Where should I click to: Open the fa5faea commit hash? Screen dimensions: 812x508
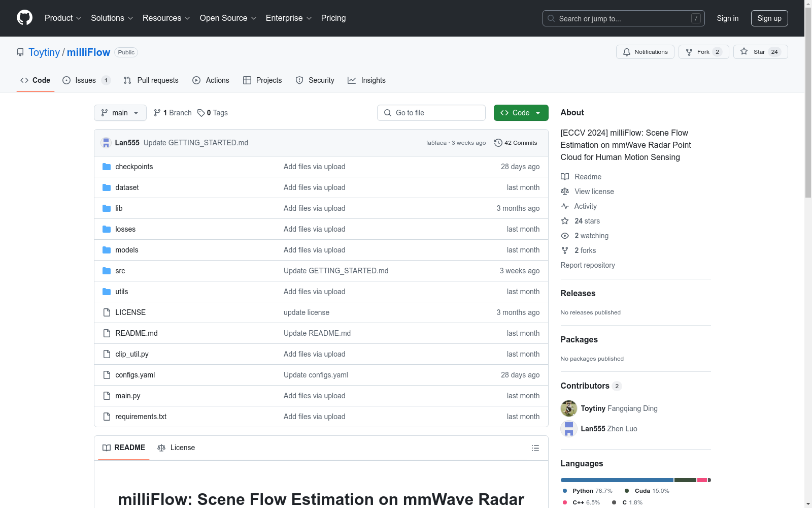pos(436,143)
